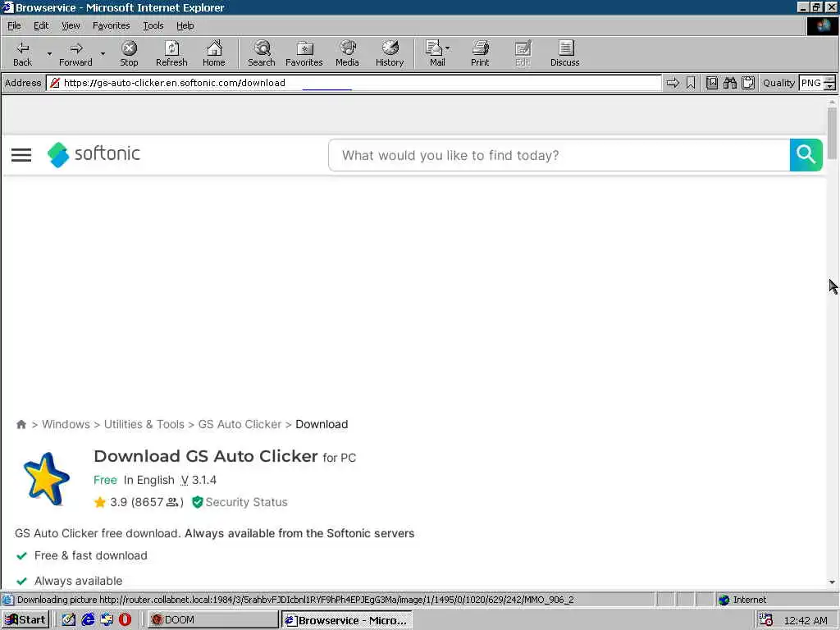Click the GS Auto Clicker star icon
Screen dimensions: 840x630
click(x=47, y=478)
